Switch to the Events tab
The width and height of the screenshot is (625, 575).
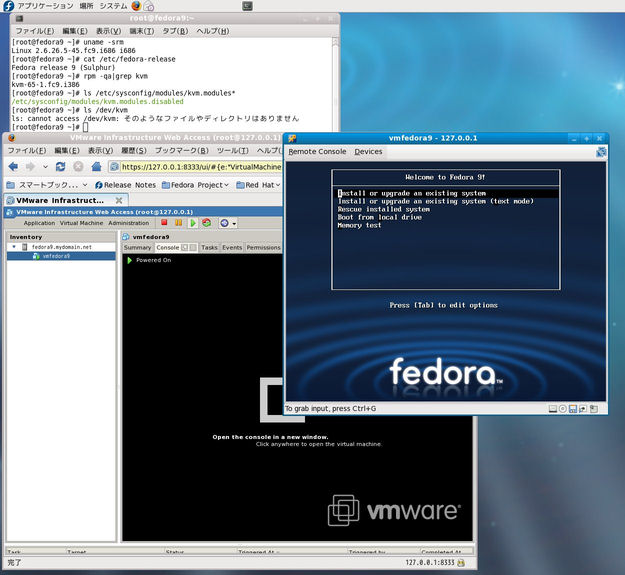232,247
